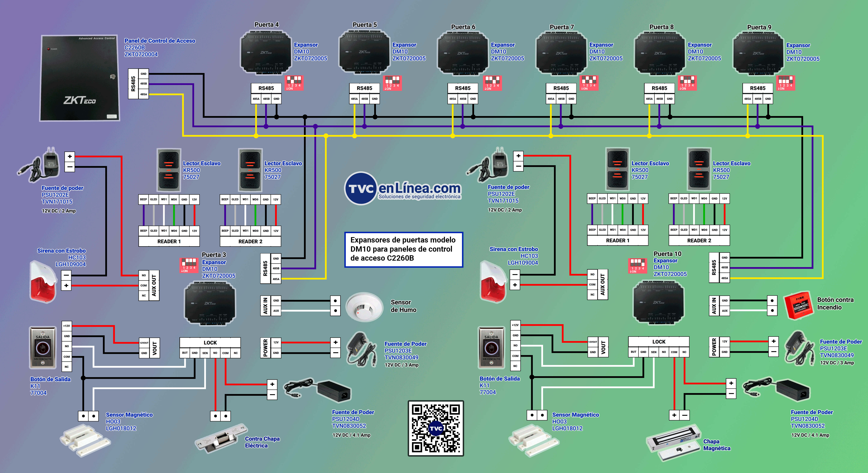Toggle the Puerta 7 DIP switch block
868x473 pixels.
(589, 83)
